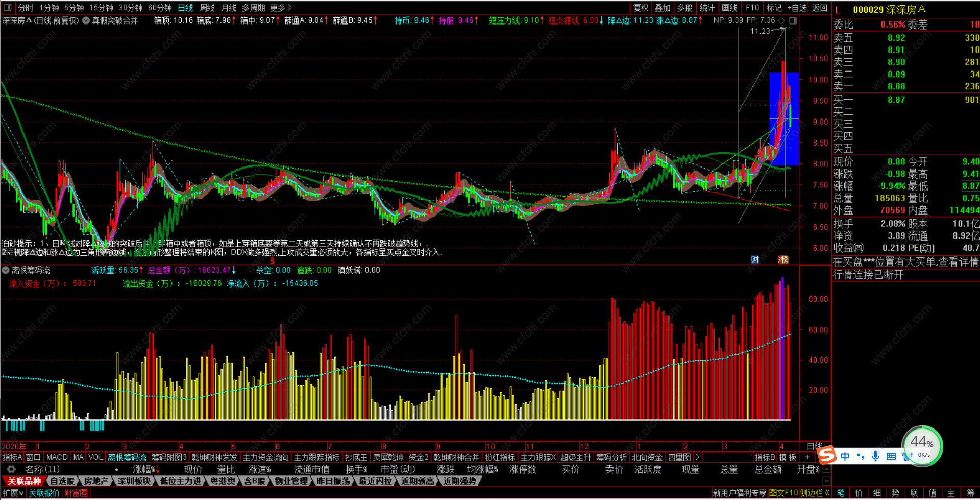The image size is (980, 500).
Task: Toggle the 侧边栏 sidebar collapse
Action: click(815, 493)
